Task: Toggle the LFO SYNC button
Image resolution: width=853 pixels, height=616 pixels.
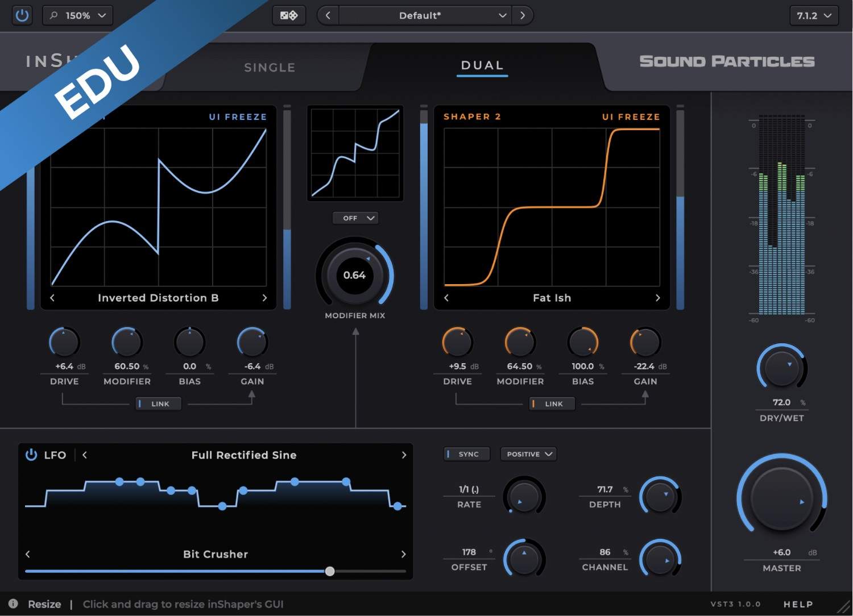Action: pos(466,454)
